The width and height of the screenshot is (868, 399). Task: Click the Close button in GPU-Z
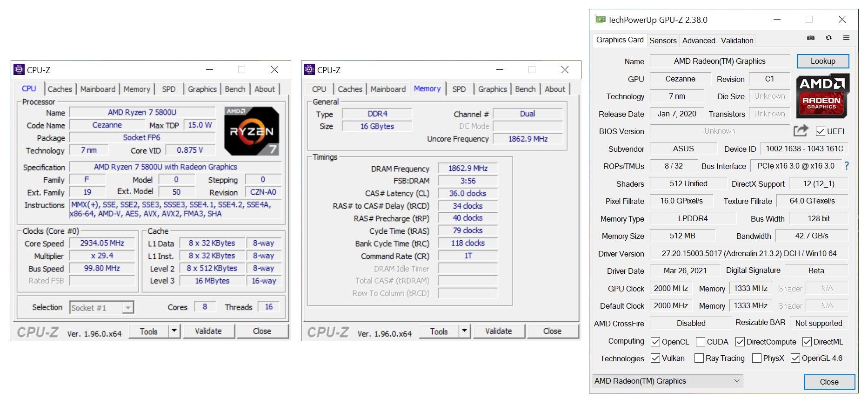pyautogui.click(x=829, y=382)
